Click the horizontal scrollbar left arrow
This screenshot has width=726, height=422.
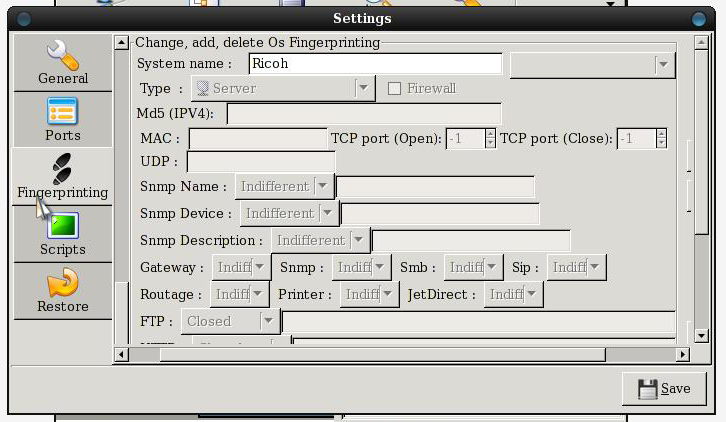pyautogui.click(x=121, y=355)
